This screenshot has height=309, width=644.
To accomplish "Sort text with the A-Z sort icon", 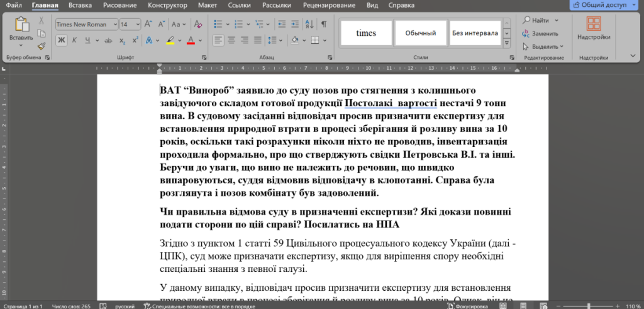I will [x=309, y=24].
